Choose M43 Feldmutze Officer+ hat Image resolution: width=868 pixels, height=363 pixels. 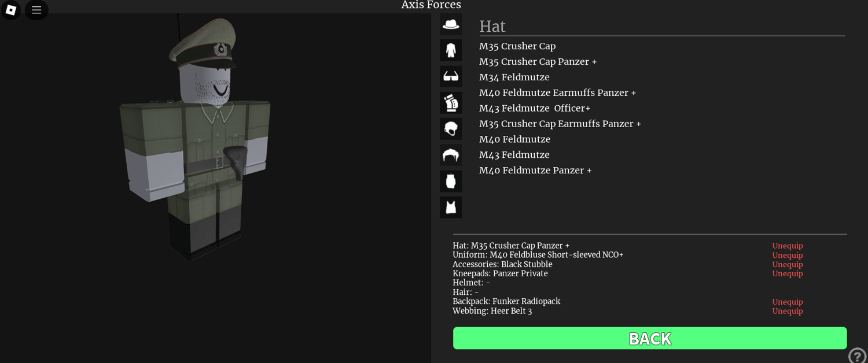pos(535,109)
